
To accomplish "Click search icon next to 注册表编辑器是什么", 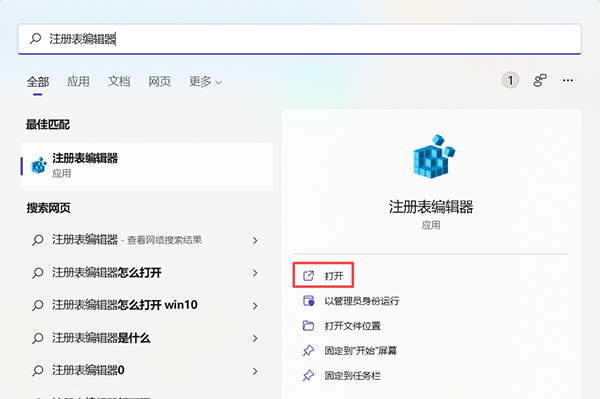I will (38, 338).
